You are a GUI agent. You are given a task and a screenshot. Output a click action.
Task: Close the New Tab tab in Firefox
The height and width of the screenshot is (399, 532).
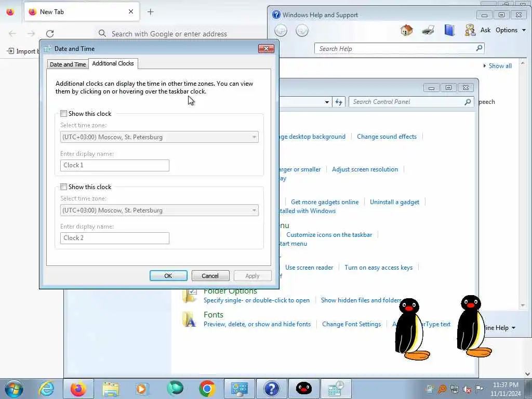(130, 11)
